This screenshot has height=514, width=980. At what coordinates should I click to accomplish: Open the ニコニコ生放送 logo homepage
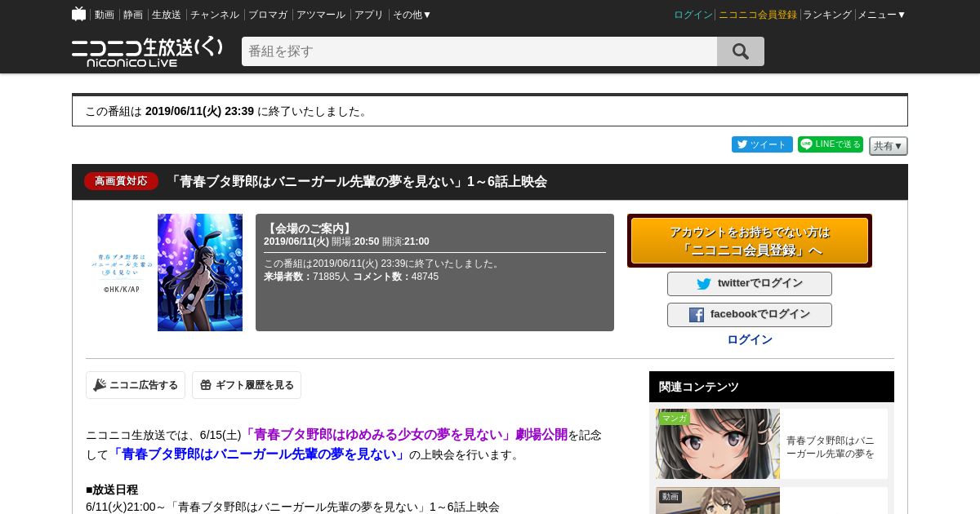click(147, 51)
